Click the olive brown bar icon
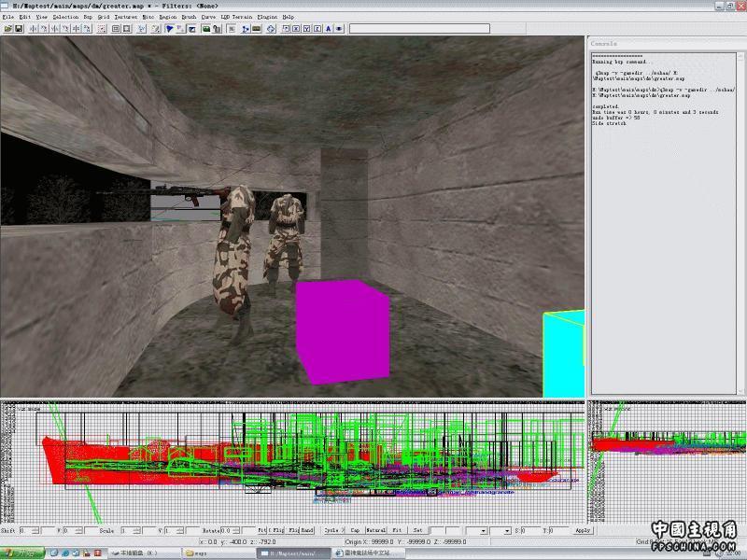This screenshot has width=747, height=560. (x=256, y=29)
